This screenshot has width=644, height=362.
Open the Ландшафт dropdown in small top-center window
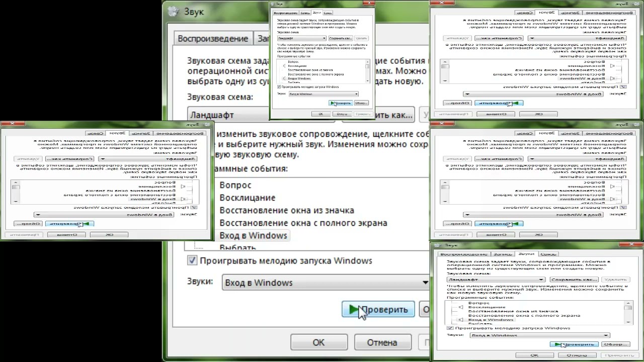(x=301, y=38)
